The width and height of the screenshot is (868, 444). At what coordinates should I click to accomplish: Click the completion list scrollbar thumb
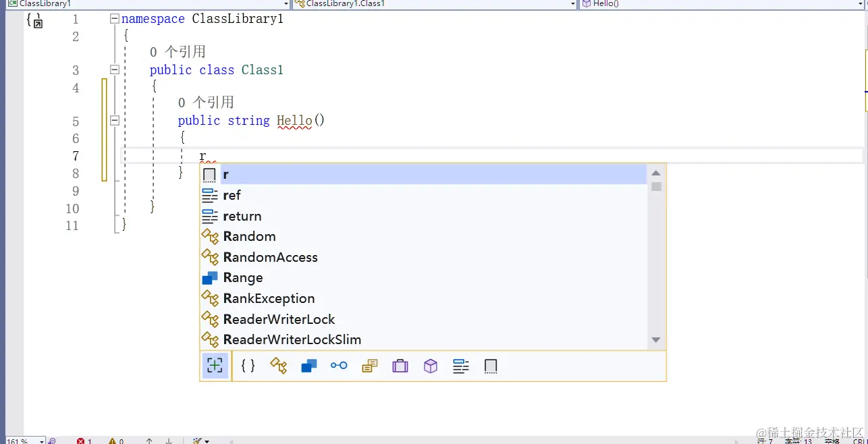click(x=656, y=187)
